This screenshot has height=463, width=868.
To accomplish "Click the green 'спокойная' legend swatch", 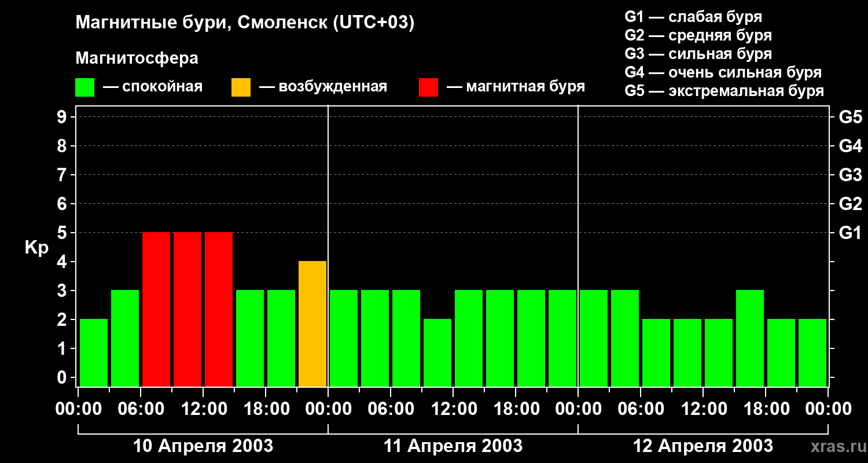I will [x=84, y=87].
